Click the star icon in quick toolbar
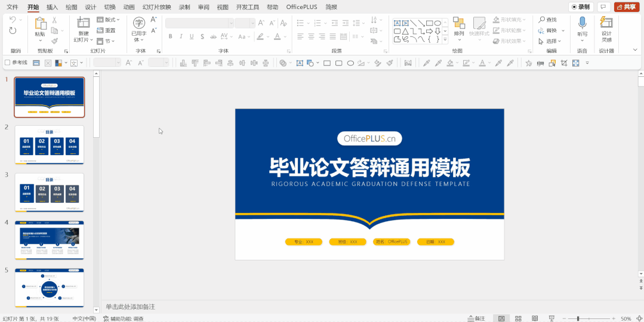 tap(529, 63)
